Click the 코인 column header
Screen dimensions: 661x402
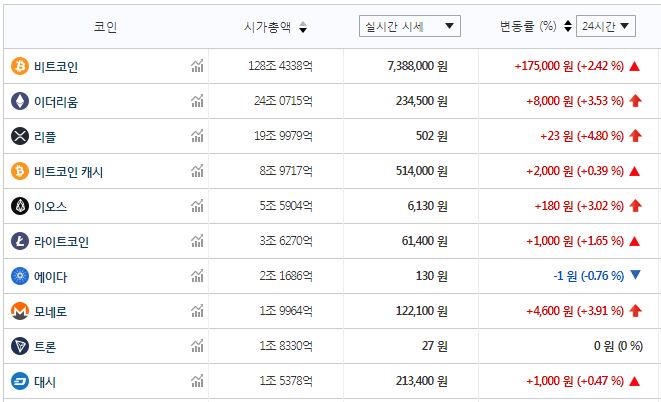pos(105,27)
